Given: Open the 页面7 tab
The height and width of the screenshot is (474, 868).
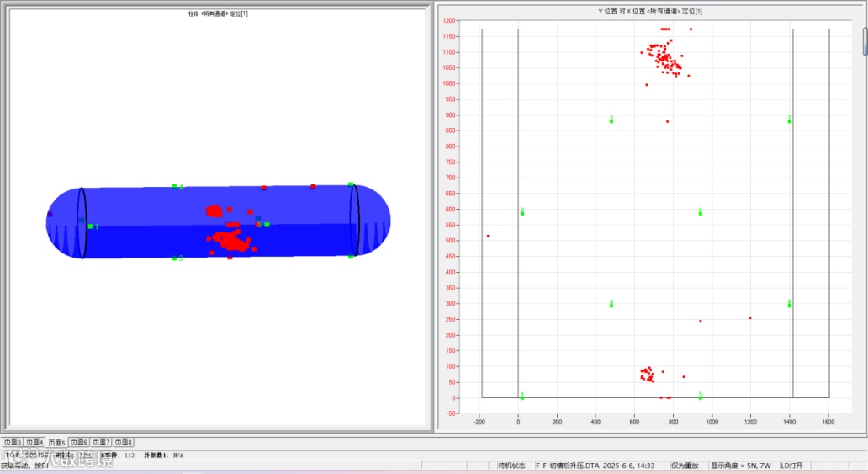Looking at the screenshot, I should click(101, 442).
